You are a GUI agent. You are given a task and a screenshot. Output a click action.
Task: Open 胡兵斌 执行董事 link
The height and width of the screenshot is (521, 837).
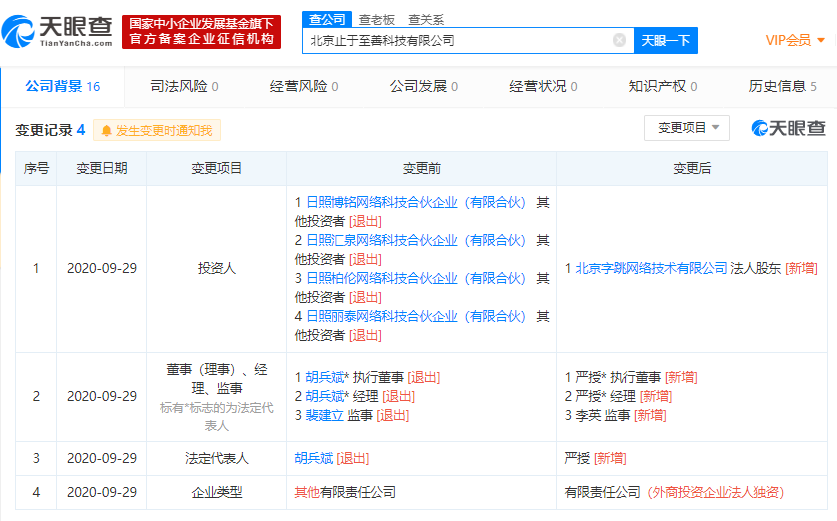[325, 377]
